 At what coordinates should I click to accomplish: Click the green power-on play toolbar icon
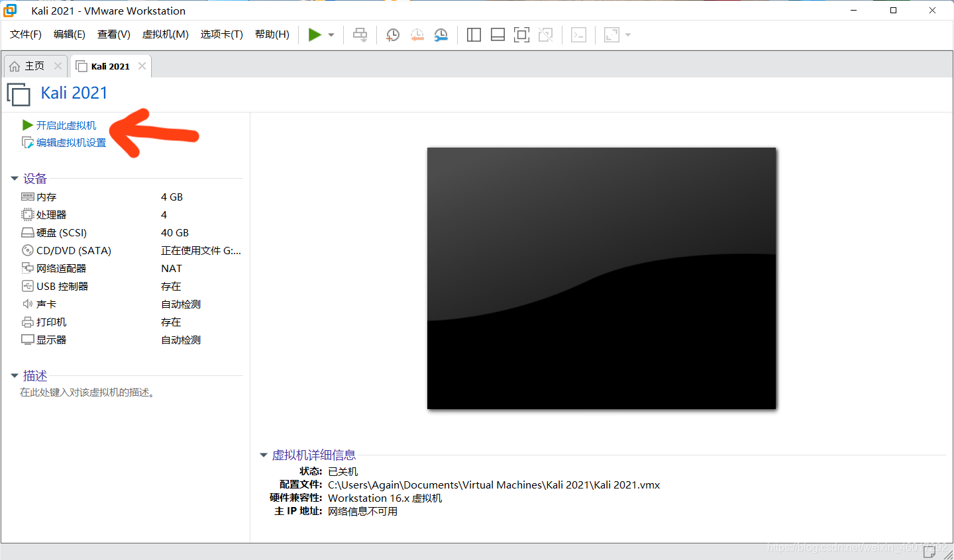pos(315,35)
